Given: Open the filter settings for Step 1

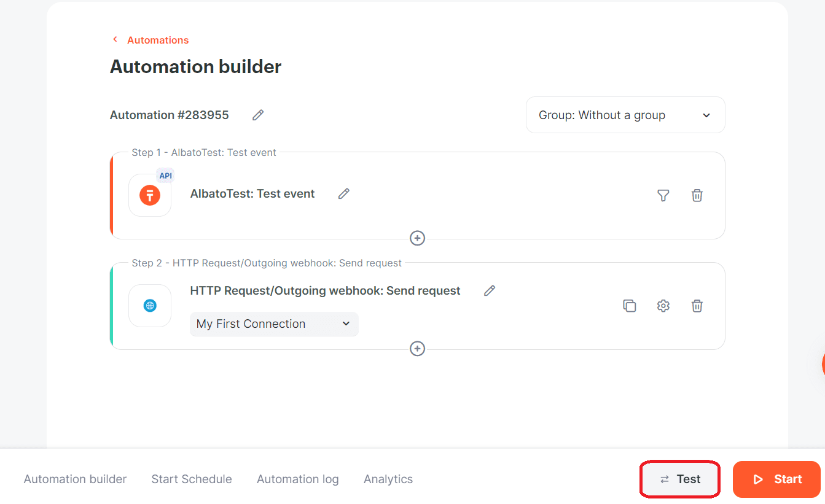Looking at the screenshot, I should [x=663, y=195].
